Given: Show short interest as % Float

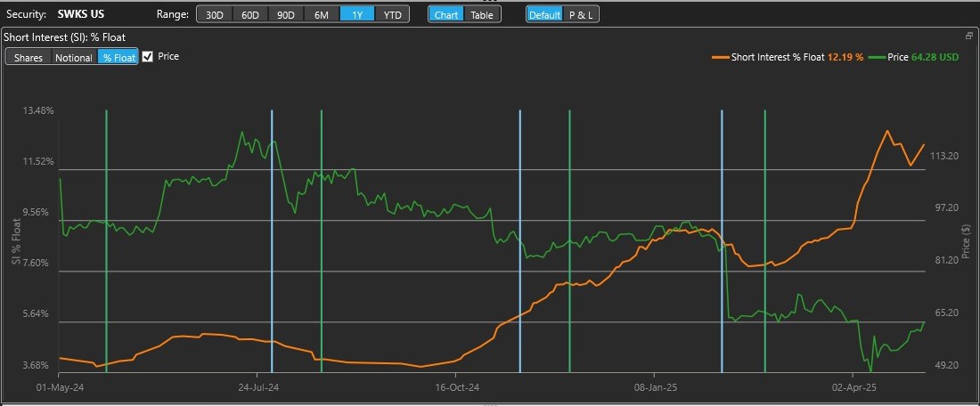Looking at the screenshot, I should pos(118,58).
